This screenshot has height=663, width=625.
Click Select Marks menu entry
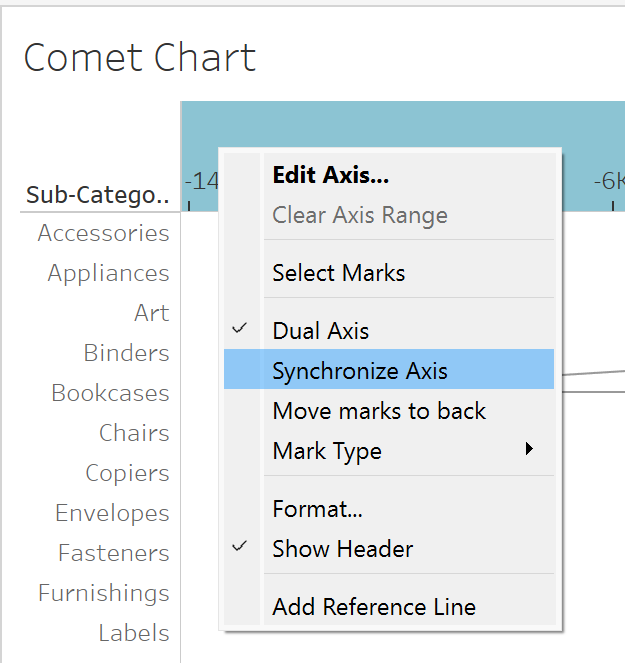pyautogui.click(x=338, y=273)
